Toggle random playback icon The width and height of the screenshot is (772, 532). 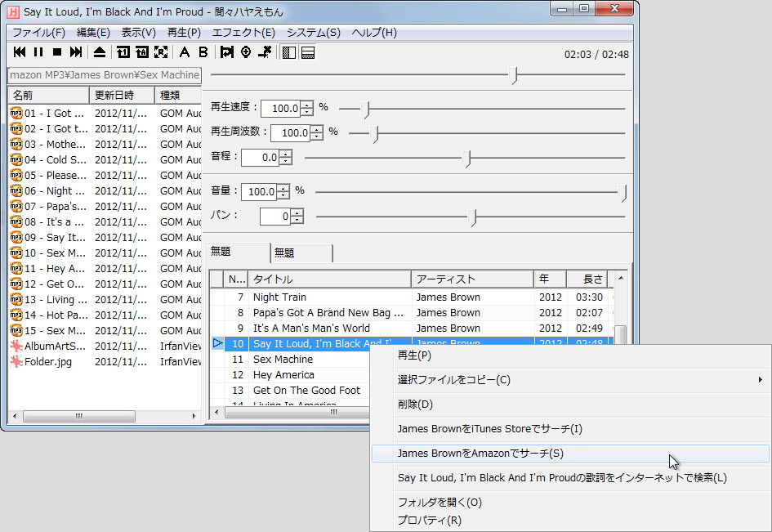click(161, 52)
